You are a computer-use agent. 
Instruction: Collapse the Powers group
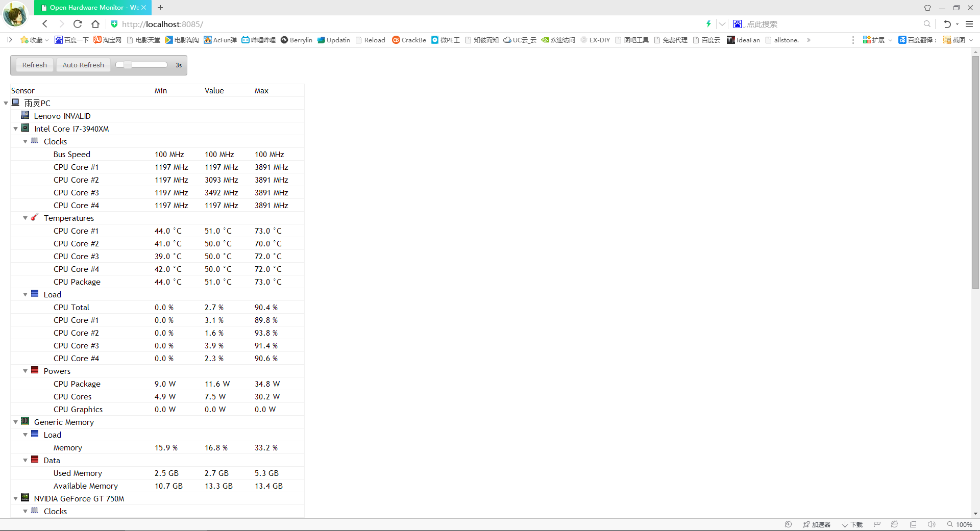pyautogui.click(x=25, y=371)
